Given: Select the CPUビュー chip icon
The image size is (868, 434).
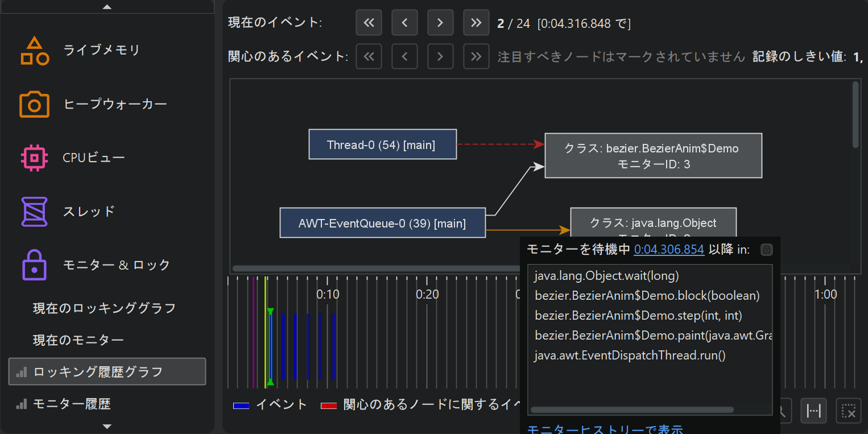Looking at the screenshot, I should (34, 158).
